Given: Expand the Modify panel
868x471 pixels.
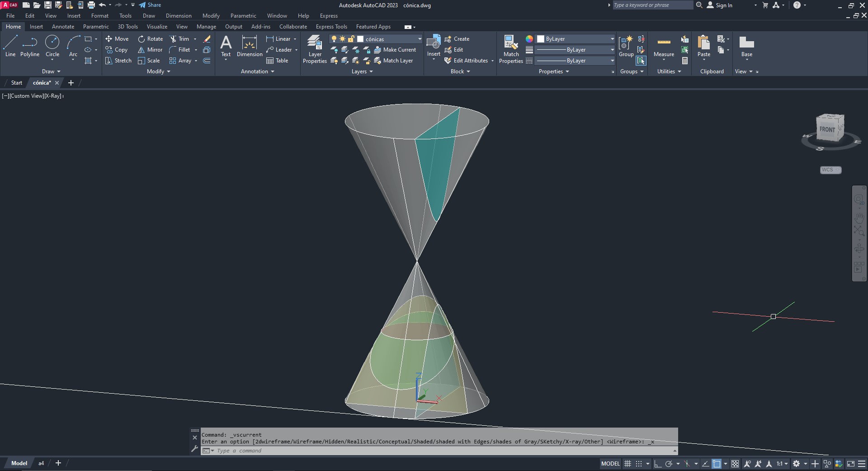Looking at the screenshot, I should (x=158, y=71).
